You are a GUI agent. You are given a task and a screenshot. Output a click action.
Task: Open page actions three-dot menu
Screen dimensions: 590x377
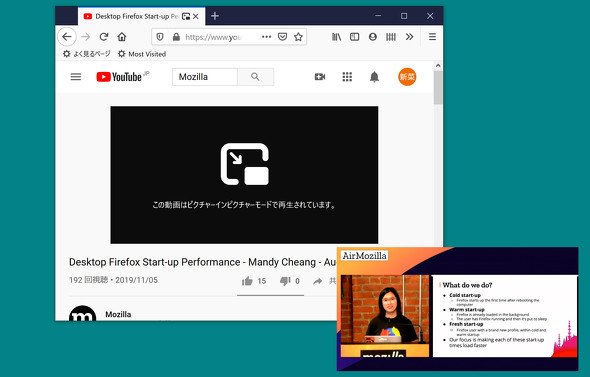pyautogui.click(x=266, y=37)
